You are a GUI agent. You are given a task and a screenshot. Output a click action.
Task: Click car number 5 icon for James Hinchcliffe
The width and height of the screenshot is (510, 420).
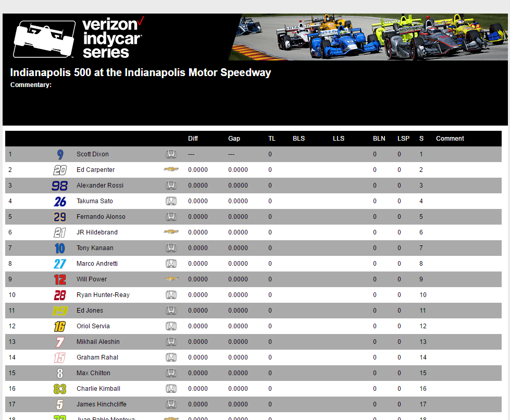(60, 404)
